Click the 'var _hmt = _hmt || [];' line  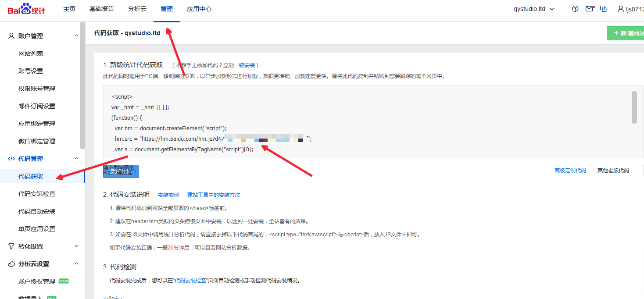coord(140,107)
